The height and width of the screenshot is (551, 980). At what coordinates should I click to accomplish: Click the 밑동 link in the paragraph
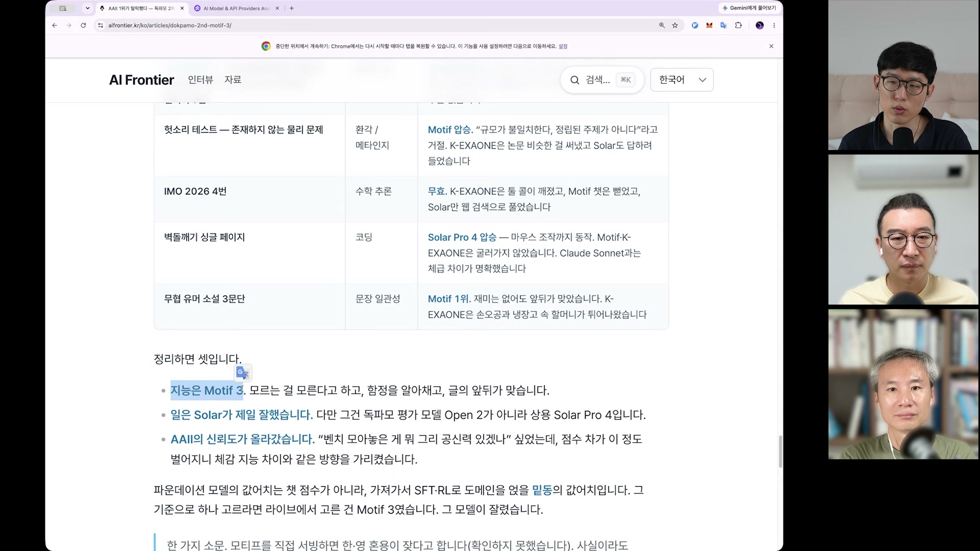[x=542, y=490]
